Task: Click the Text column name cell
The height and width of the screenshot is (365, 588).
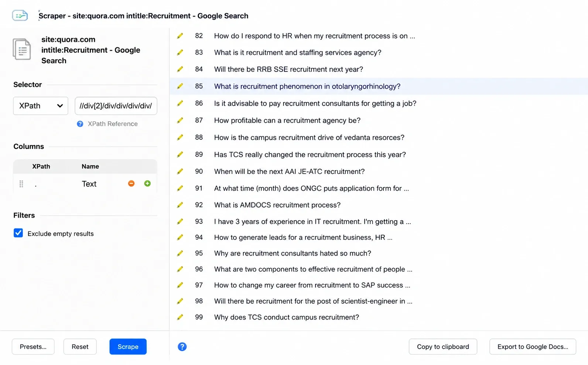Action: [x=89, y=184]
